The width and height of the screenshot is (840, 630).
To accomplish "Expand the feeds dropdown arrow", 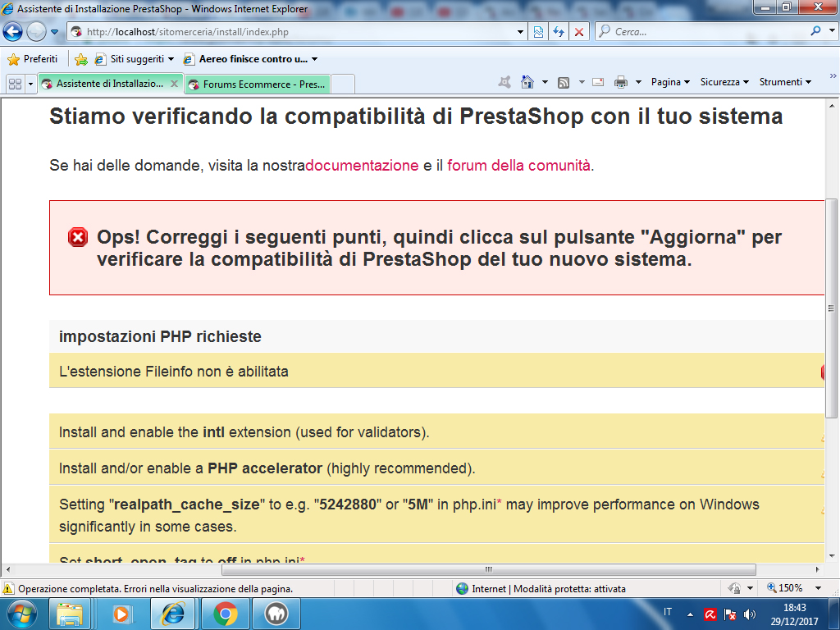I will pyautogui.click(x=582, y=82).
